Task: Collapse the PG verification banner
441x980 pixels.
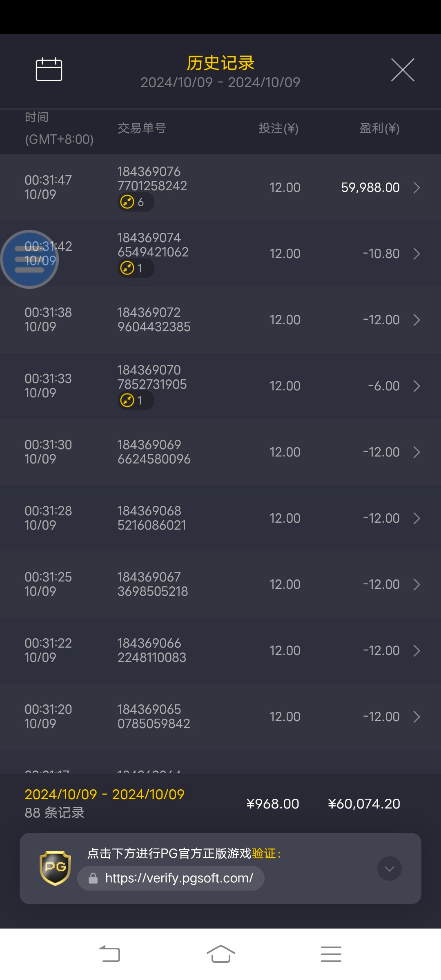Action: tap(389, 869)
